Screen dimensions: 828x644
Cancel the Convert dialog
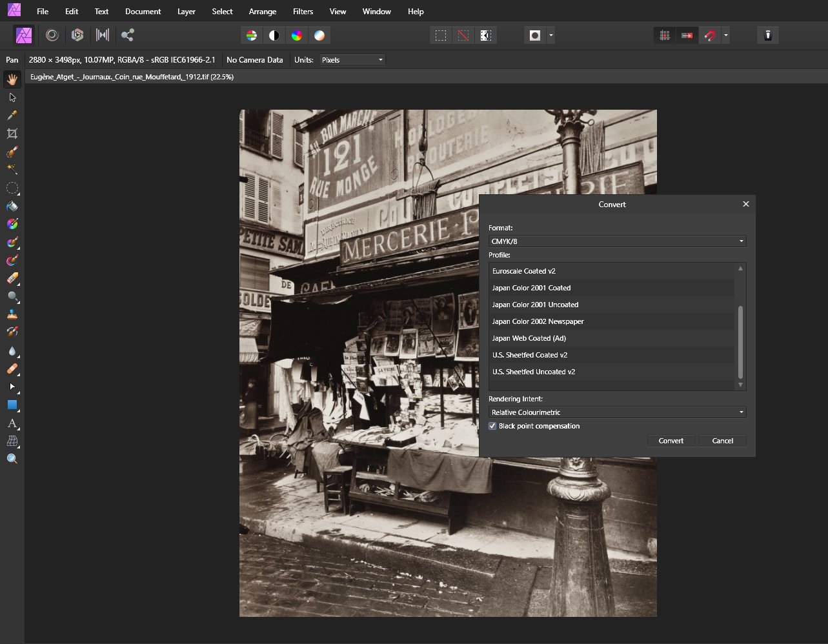click(723, 441)
